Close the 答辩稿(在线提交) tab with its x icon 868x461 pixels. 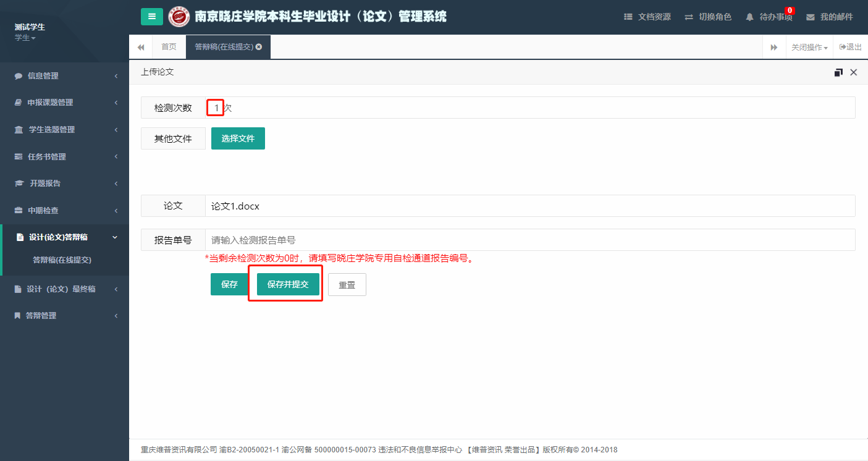tap(259, 47)
